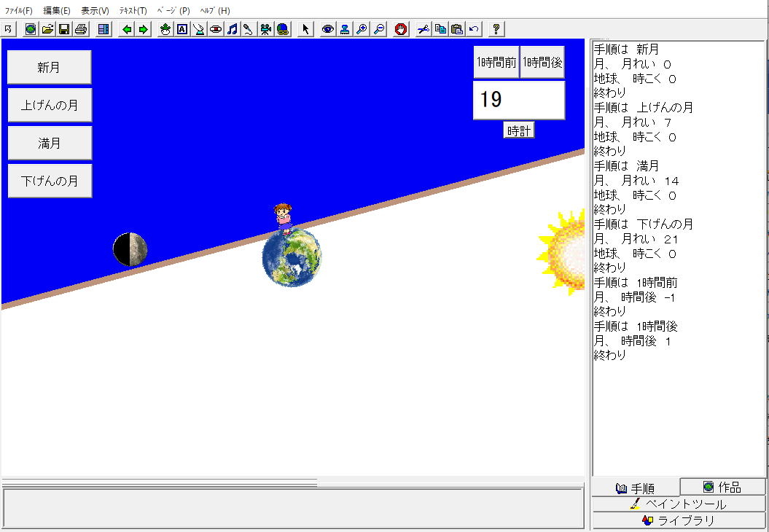This screenshot has height=532, width=769.
Task: Select the arrow pointer tool
Action: click(x=305, y=29)
